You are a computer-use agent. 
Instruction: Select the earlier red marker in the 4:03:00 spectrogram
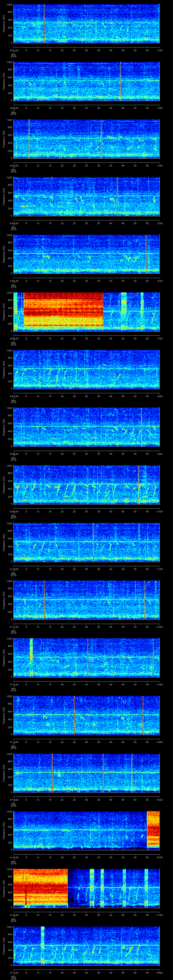coord(29,139)
